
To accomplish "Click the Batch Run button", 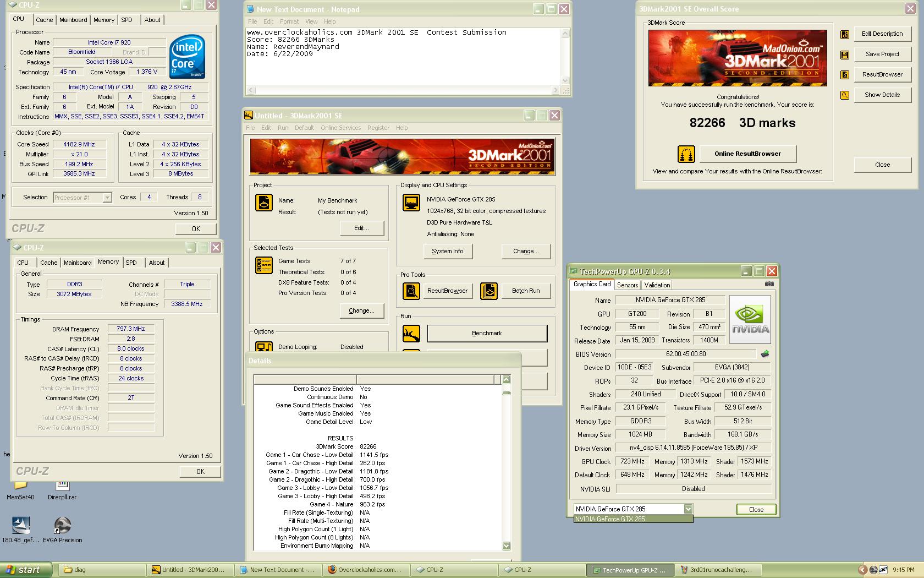I will [526, 291].
